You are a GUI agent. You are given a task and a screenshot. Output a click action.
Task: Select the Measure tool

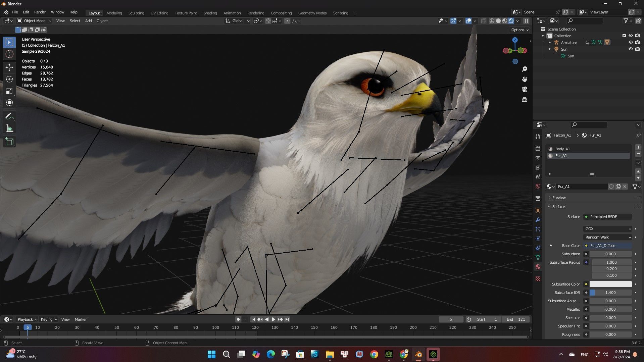[9, 128]
